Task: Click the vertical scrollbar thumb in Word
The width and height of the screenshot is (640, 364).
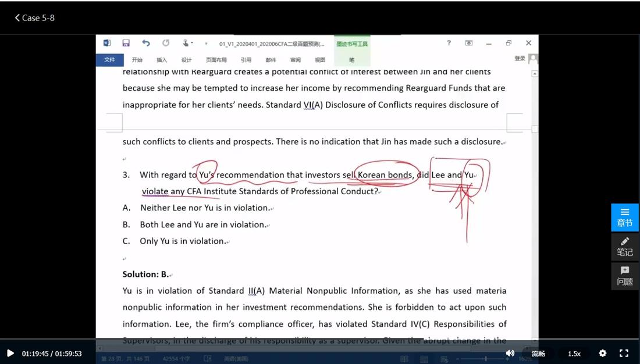Action: tap(535, 129)
